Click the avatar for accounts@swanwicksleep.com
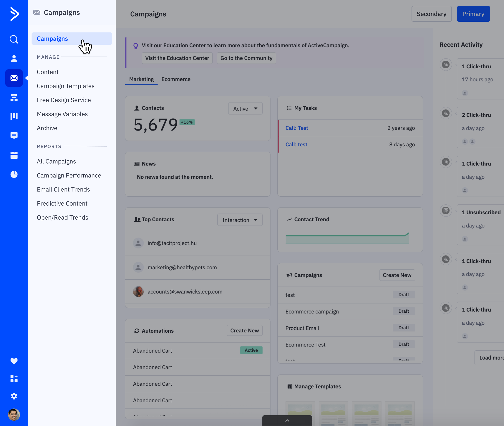 click(138, 291)
